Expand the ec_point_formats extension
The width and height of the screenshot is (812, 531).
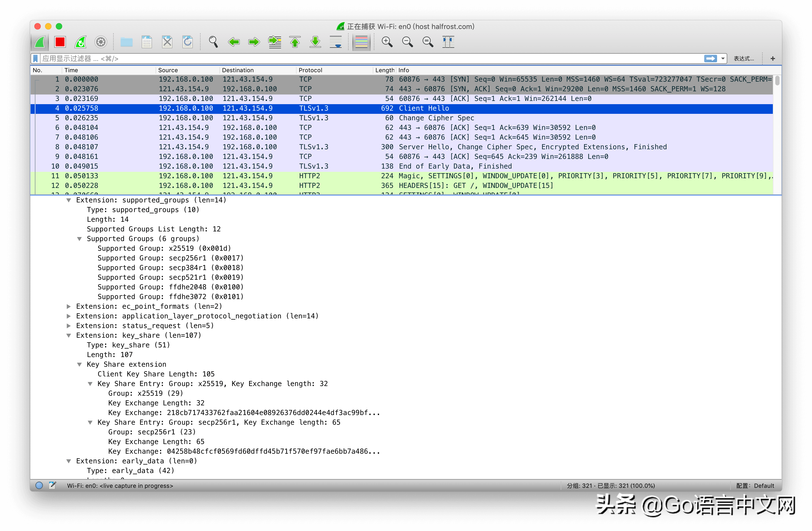(69, 306)
